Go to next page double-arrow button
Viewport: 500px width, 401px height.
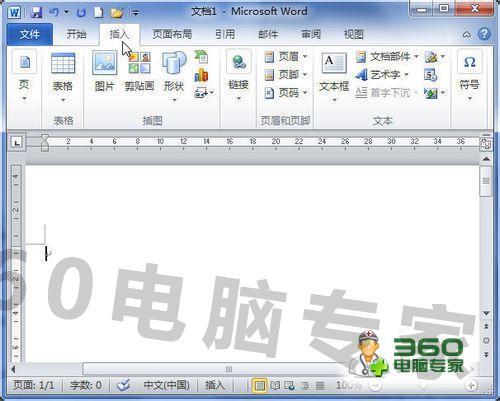[x=486, y=354]
